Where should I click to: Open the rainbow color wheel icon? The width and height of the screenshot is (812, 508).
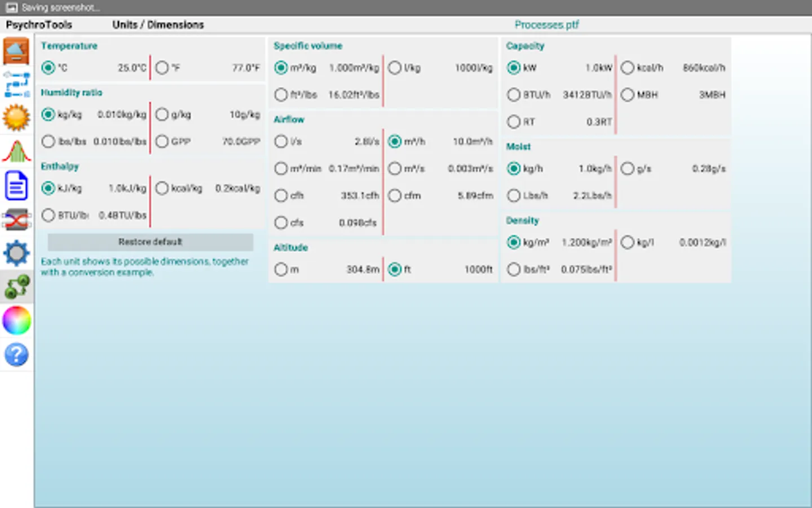[16, 321]
